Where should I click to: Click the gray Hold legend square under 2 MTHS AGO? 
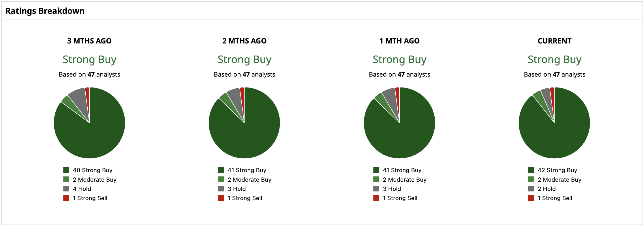(221, 189)
